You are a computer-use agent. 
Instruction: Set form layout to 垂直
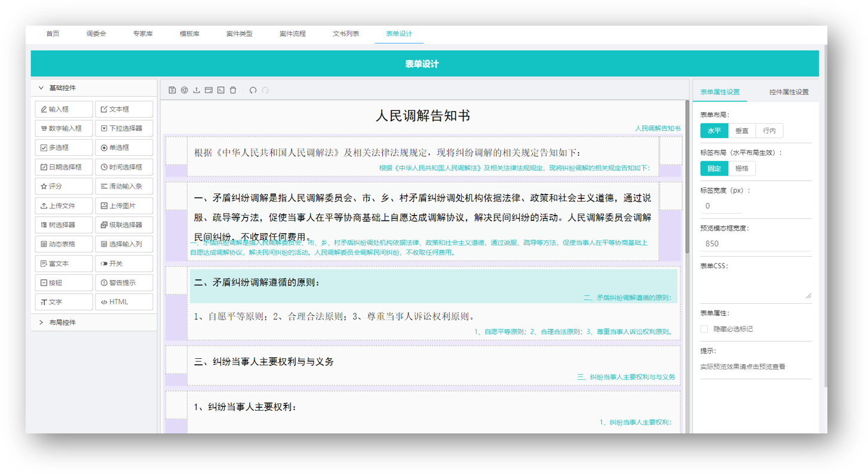(741, 131)
